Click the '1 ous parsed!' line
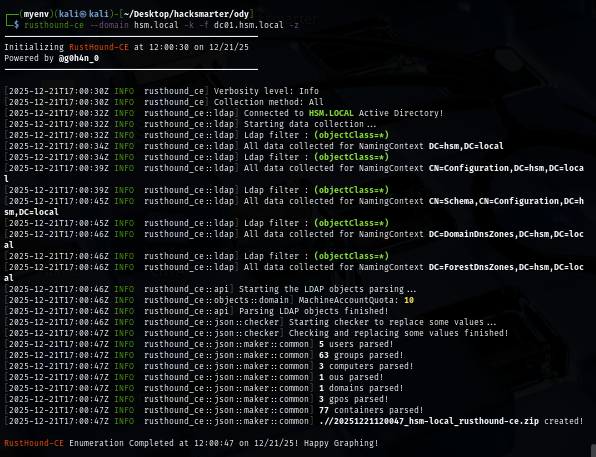This screenshot has width=596, height=457. (x=351, y=378)
